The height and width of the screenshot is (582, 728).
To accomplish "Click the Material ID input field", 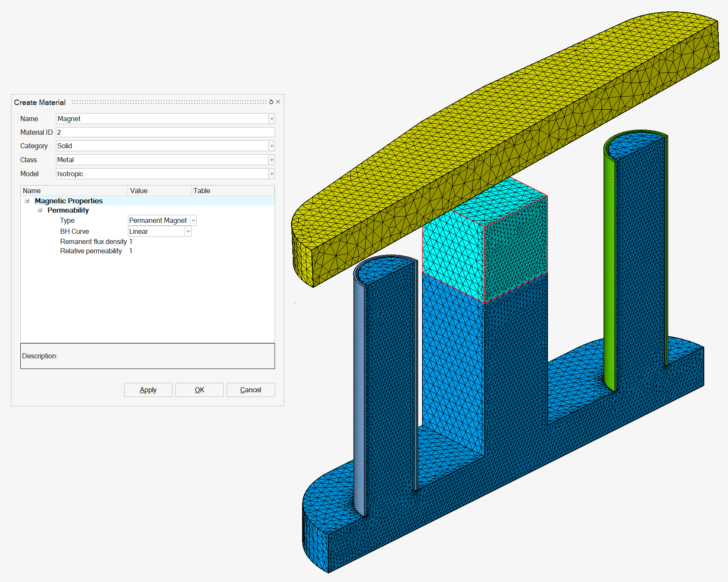I will click(x=165, y=132).
